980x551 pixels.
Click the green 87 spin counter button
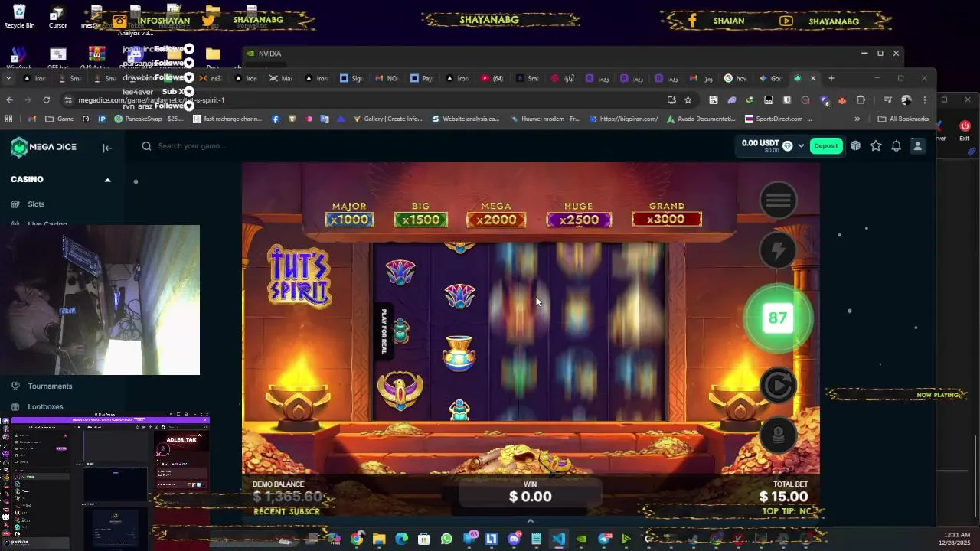tap(778, 318)
